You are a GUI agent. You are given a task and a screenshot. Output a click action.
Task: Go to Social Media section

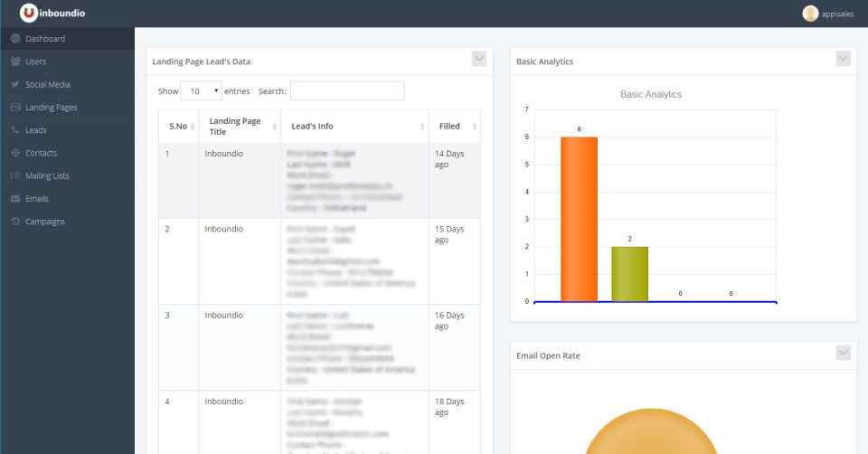pyautogui.click(x=68, y=84)
